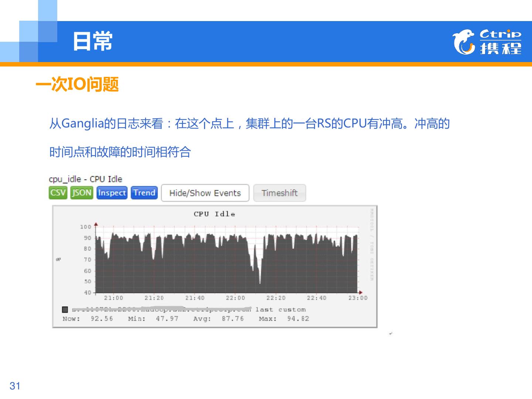Viewport: 532px width, 399px height.
Task: Click the CPU Idle chart title
Action: click(214, 214)
